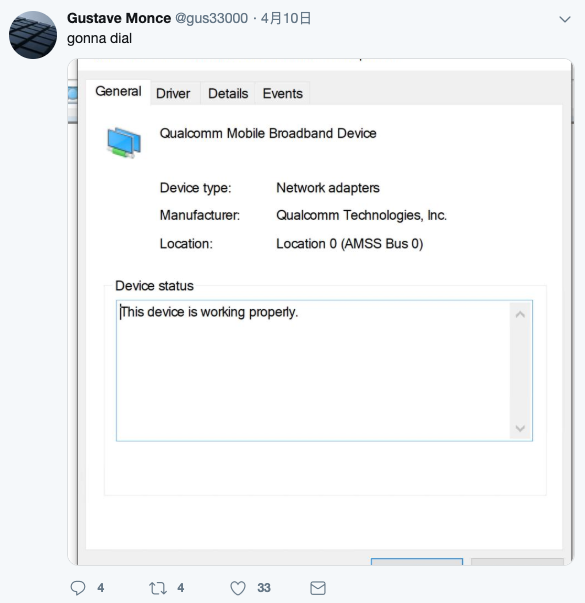
Task: Click the device status scroll down arrow
Action: pyautogui.click(x=520, y=428)
